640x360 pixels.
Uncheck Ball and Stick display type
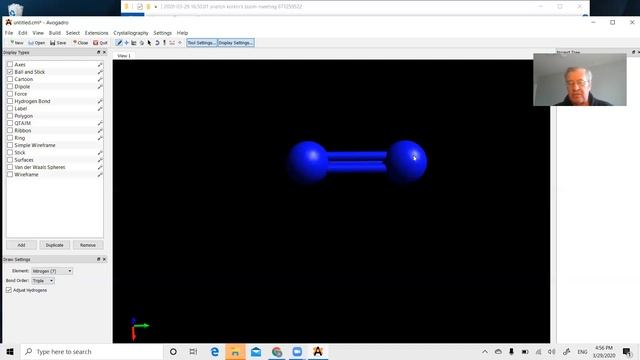coord(10,72)
